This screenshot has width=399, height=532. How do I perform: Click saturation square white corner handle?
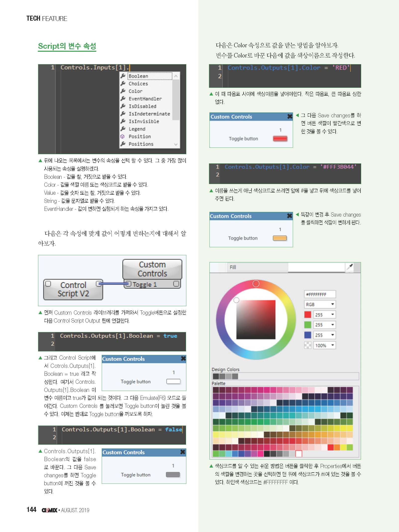coord(236,300)
